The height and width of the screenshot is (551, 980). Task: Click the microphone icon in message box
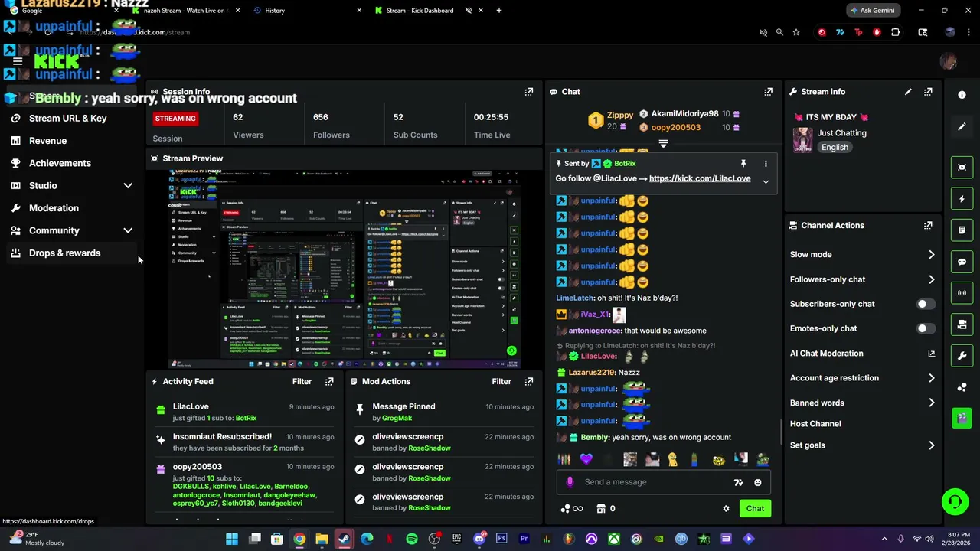pos(570,482)
